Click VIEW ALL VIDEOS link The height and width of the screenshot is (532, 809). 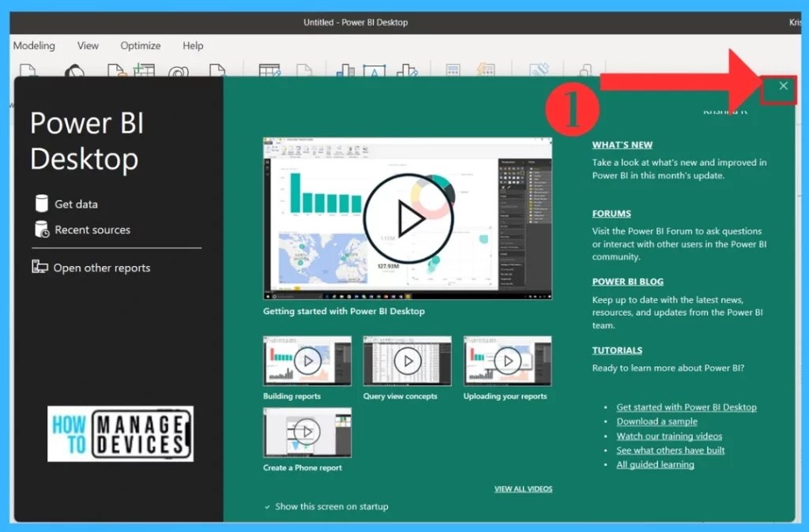tap(523, 489)
